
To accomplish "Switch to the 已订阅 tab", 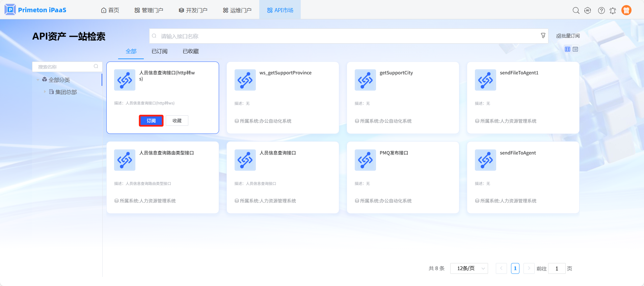I will click(x=159, y=51).
